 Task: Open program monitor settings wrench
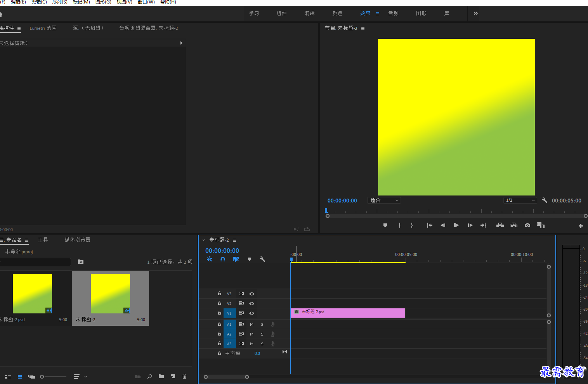(x=545, y=200)
